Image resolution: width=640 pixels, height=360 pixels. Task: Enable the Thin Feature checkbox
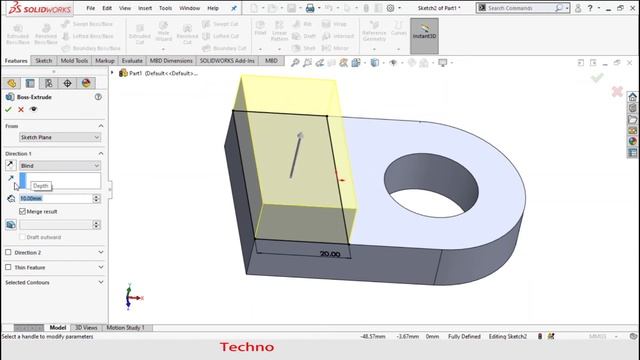point(8,267)
